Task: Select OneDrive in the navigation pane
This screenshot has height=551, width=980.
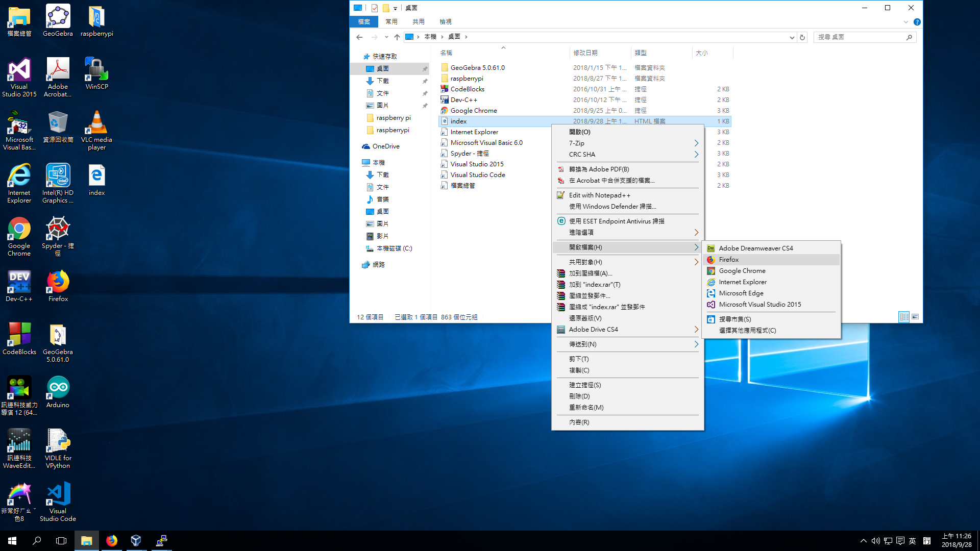Action: pyautogui.click(x=386, y=146)
